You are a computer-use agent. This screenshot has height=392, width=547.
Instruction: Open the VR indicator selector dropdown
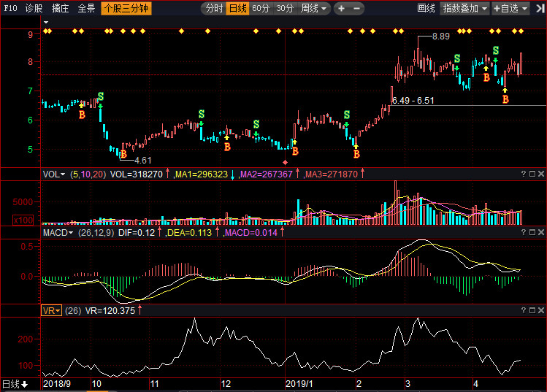pyautogui.click(x=51, y=310)
